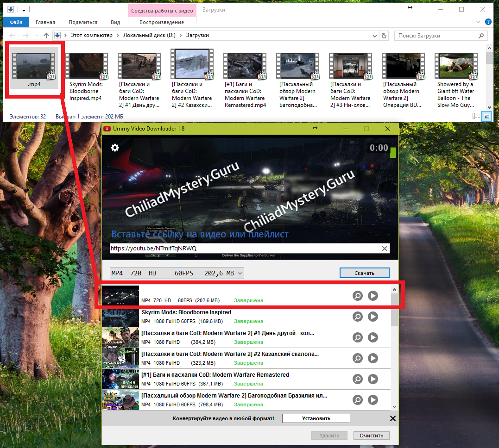The width and height of the screenshot is (499, 448).
Task: Navigate forward in Explorer history
Action: [26, 35]
